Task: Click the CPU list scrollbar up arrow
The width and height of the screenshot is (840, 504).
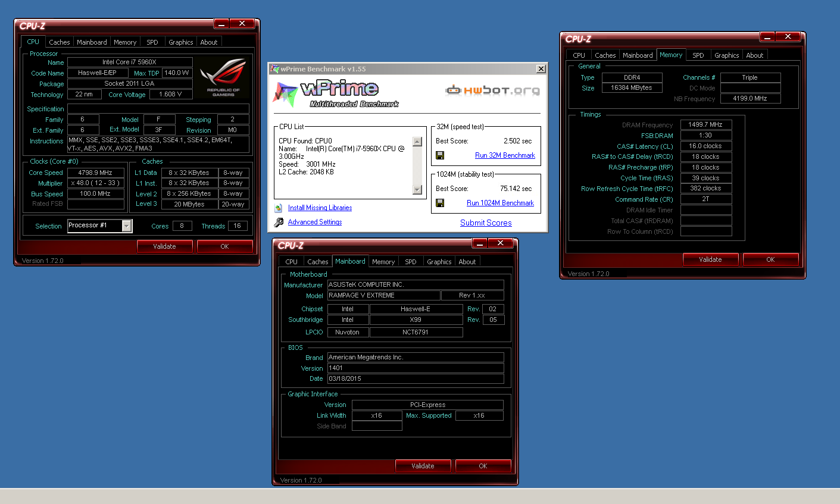Action: [417, 142]
